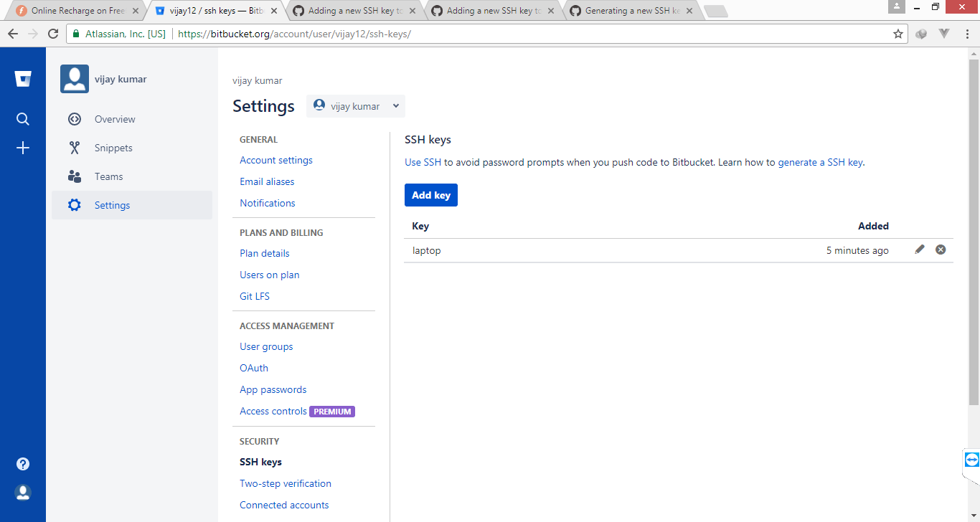This screenshot has width=980, height=522.
Task: Reload the page using the refresh icon
Action: pyautogui.click(x=55, y=33)
